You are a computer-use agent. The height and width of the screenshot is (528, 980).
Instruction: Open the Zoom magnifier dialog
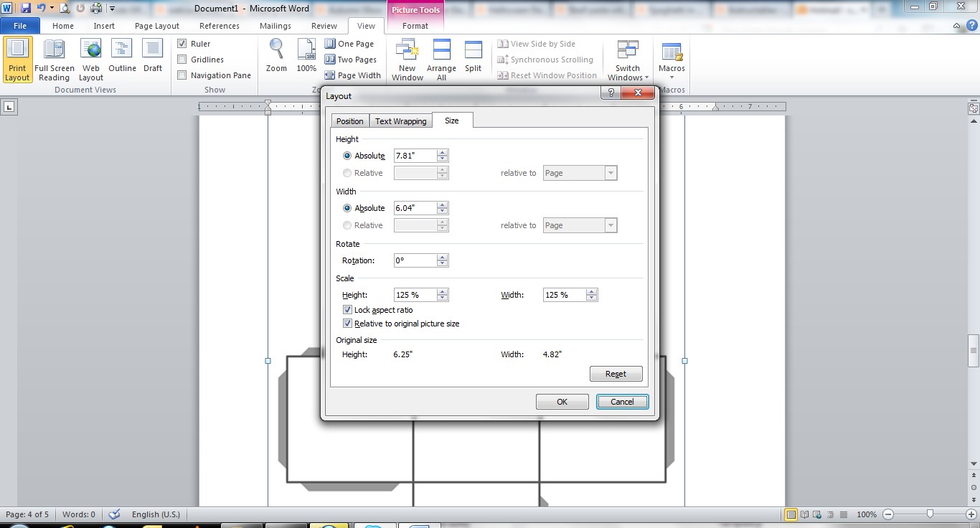[276, 57]
